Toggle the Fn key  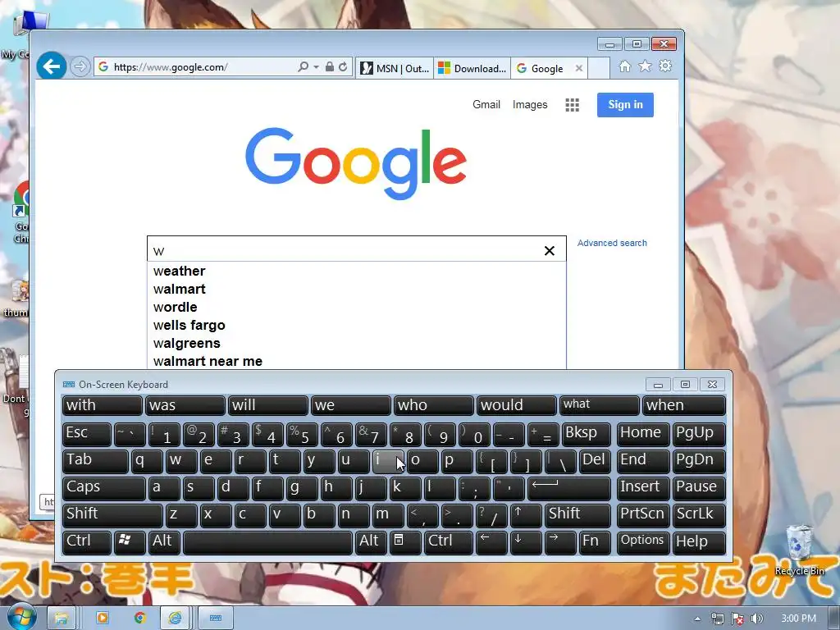[595, 542]
